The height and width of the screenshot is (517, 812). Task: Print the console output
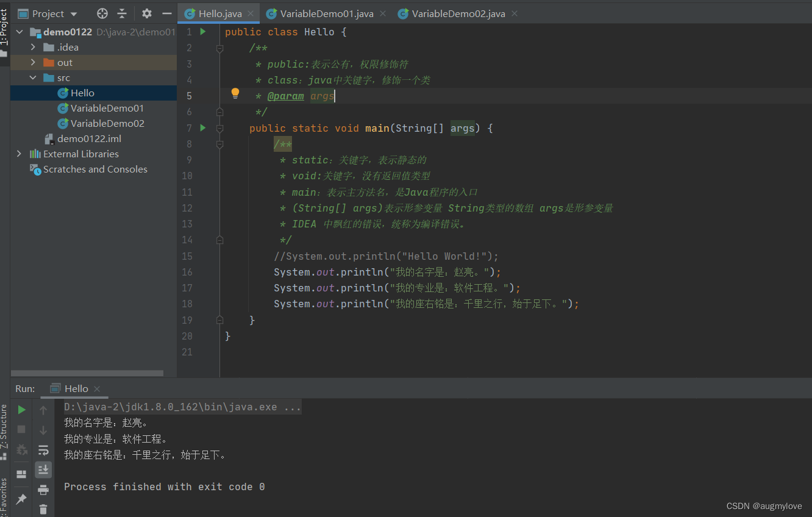[x=43, y=490]
